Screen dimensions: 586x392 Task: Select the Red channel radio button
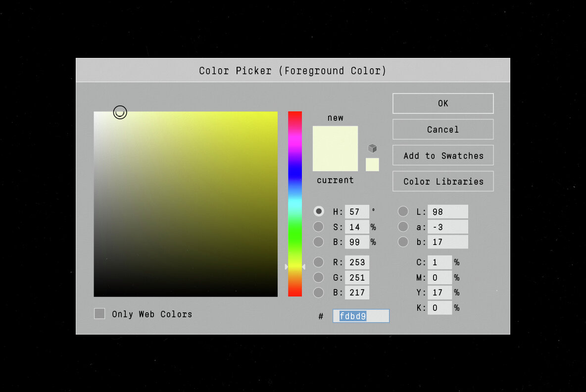pos(319,262)
